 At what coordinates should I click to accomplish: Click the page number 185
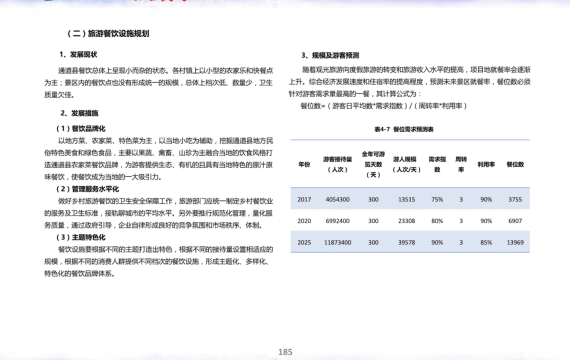click(x=285, y=352)
